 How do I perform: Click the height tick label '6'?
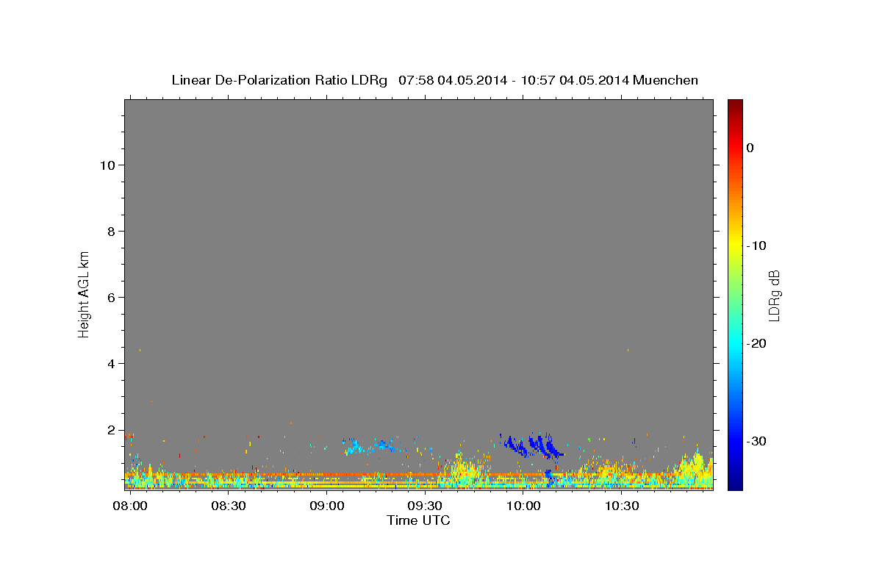click(x=112, y=297)
